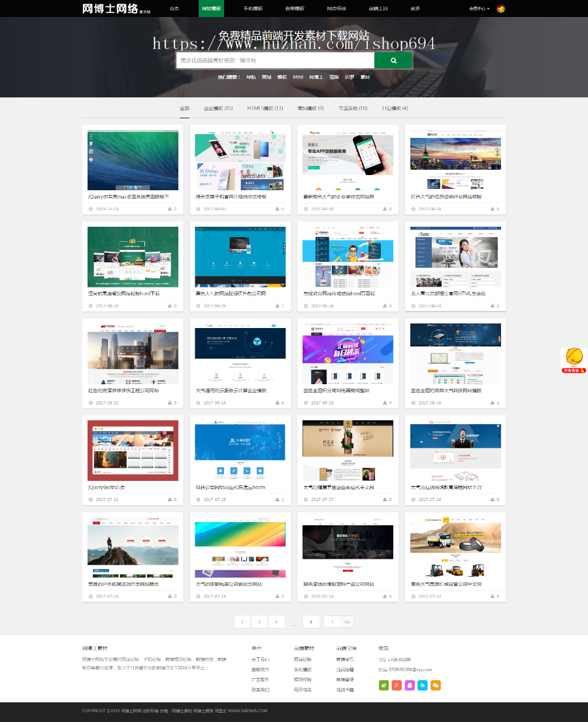Go to next page with arrow button
588x722 pixels.
(x=310, y=621)
